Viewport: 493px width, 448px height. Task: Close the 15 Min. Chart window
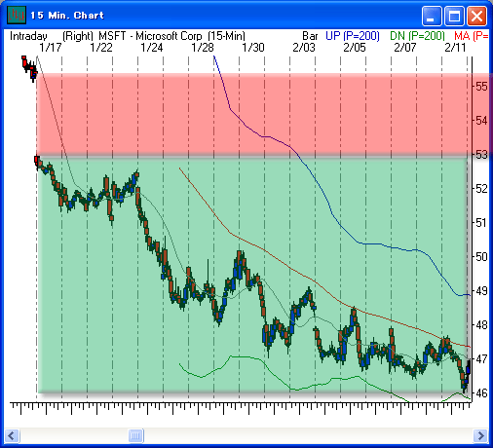(x=476, y=16)
